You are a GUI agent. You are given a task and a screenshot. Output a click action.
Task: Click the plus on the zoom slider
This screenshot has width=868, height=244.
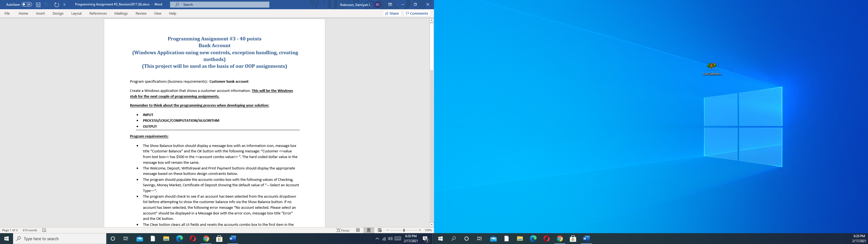[x=420, y=230]
